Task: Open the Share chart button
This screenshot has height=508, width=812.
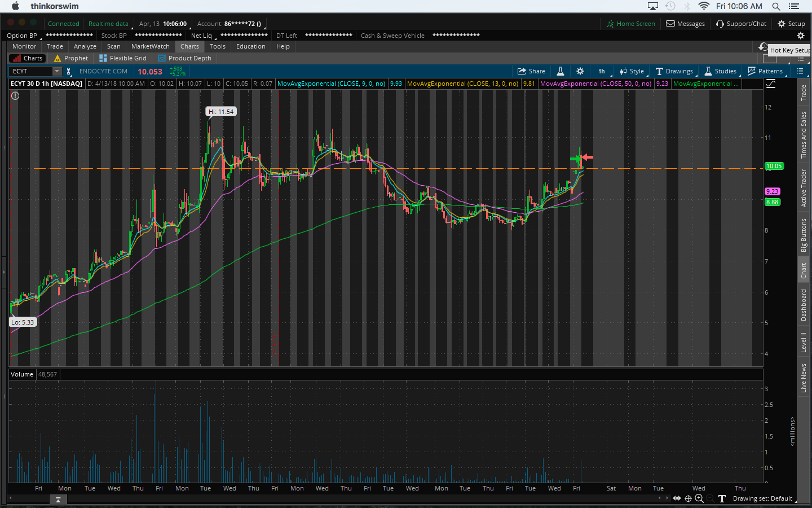Action: (x=531, y=71)
